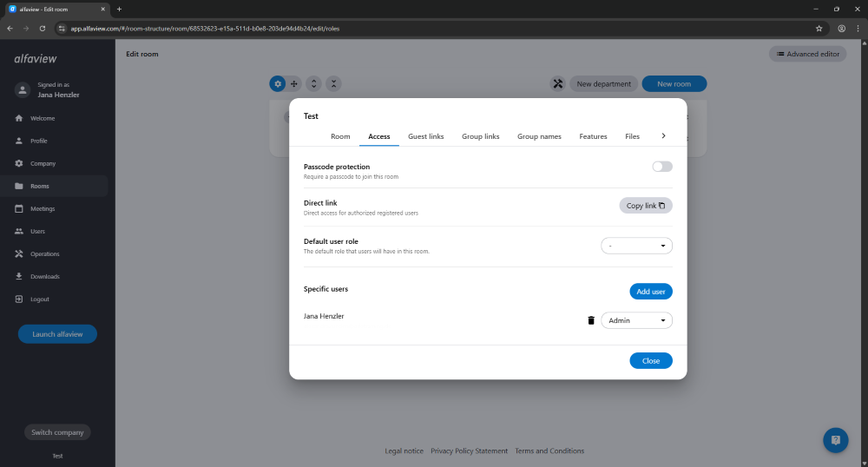Click the Switch company button
Screen dimensions: 868x467
tap(57, 432)
